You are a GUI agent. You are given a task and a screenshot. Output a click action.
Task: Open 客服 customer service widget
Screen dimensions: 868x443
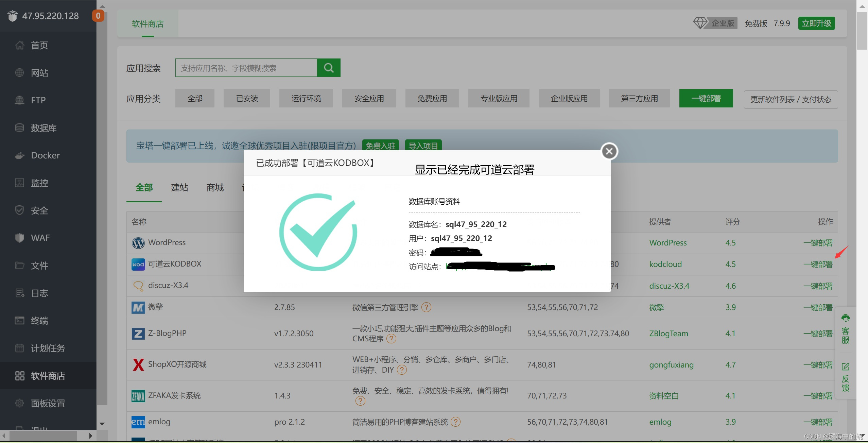pyautogui.click(x=845, y=330)
